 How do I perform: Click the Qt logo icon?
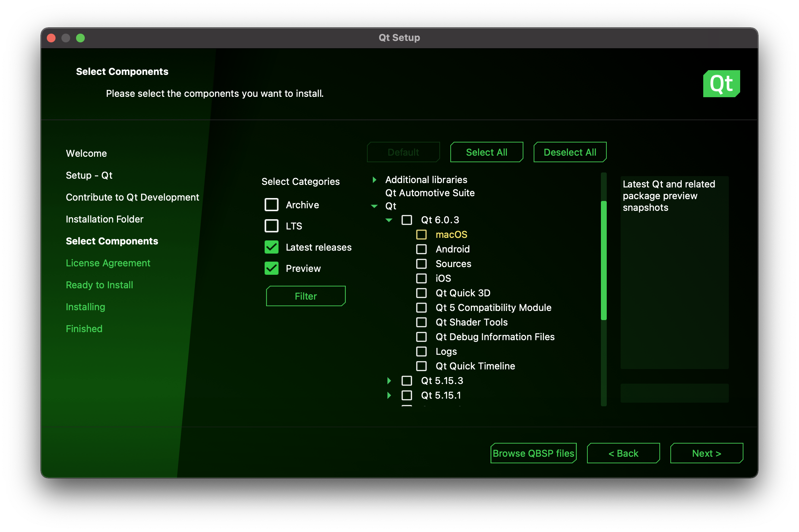(x=721, y=84)
